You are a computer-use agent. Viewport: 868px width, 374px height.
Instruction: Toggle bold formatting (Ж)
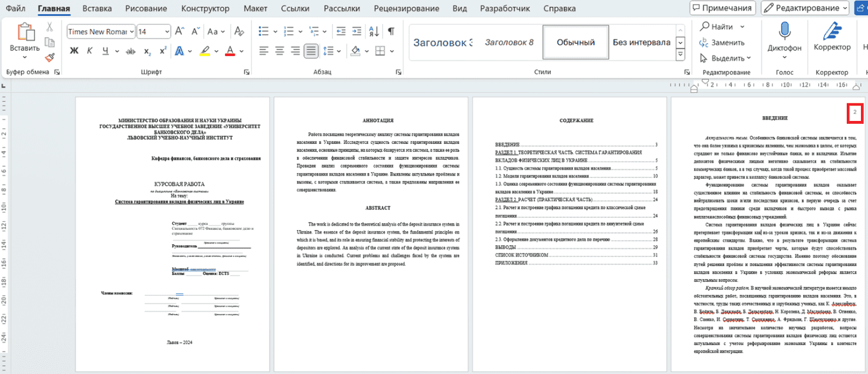click(x=74, y=51)
